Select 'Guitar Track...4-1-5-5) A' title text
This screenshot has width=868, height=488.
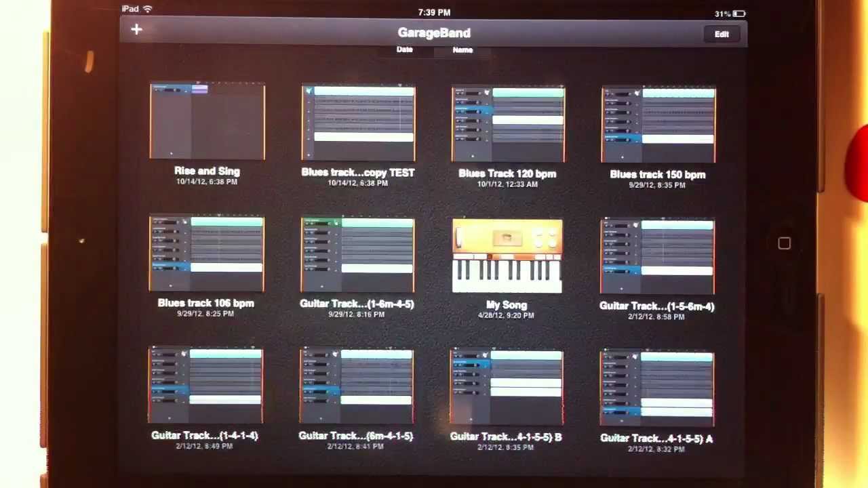click(x=656, y=439)
